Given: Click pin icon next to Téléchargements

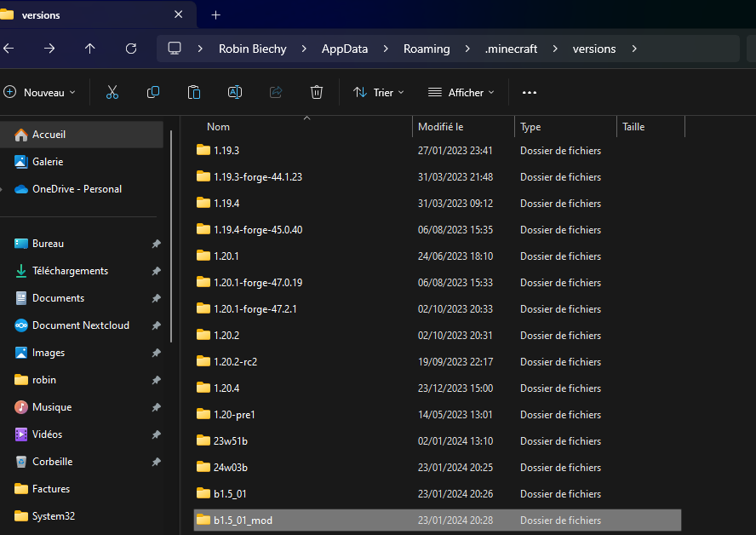Looking at the screenshot, I should (156, 271).
